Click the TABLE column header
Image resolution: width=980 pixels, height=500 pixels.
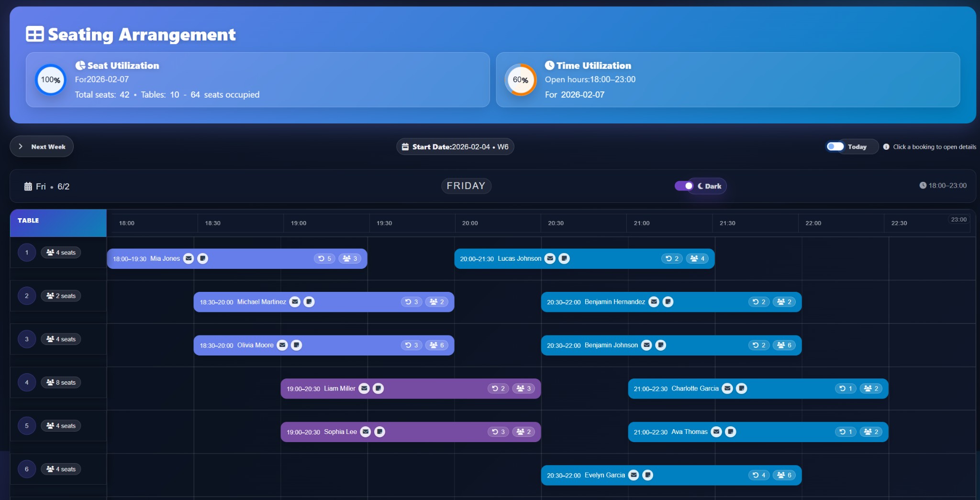[x=29, y=221]
